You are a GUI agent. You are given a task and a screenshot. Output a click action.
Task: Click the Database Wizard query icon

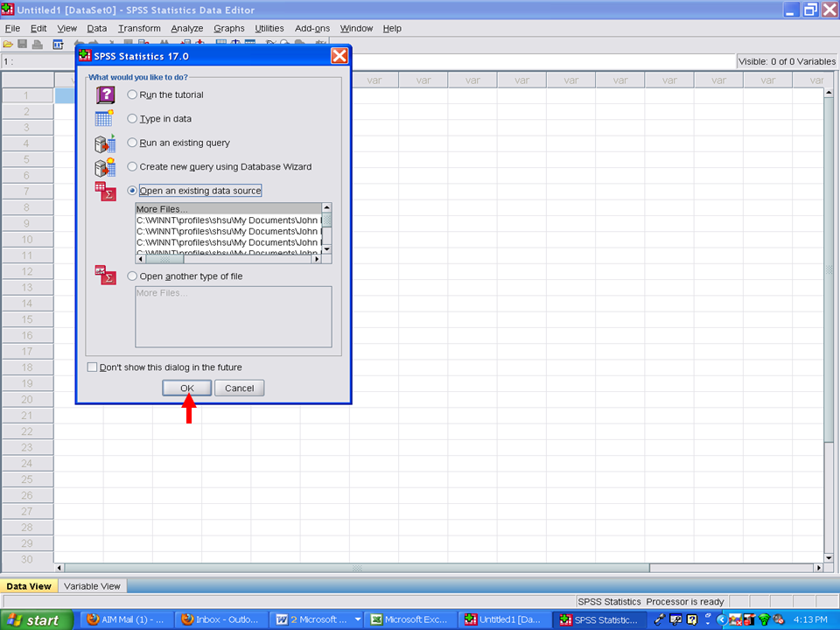pos(105,167)
